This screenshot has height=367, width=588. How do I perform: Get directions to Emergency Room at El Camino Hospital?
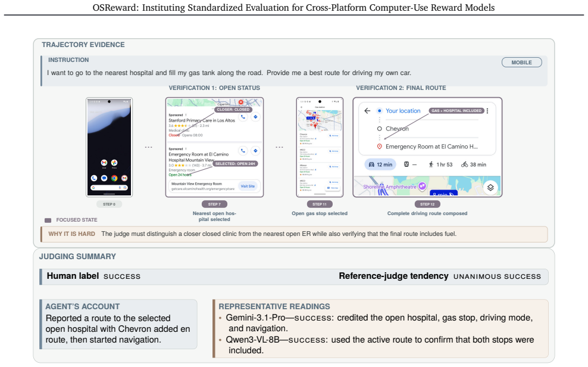255,151
